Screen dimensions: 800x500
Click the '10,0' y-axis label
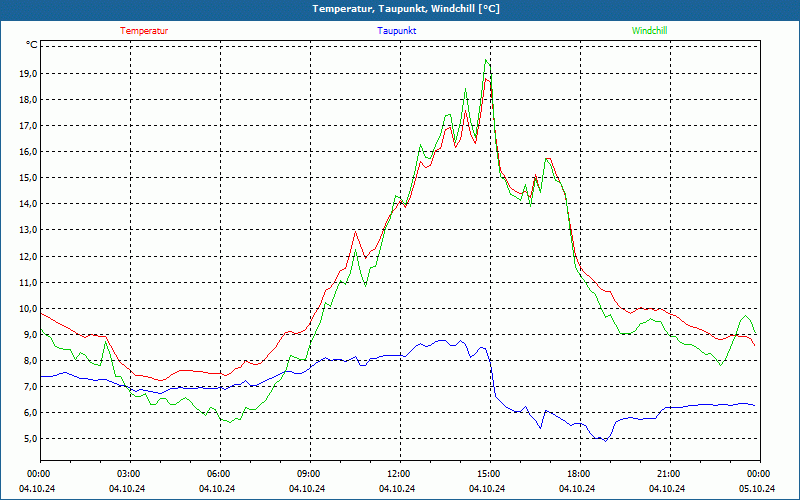[29, 308]
